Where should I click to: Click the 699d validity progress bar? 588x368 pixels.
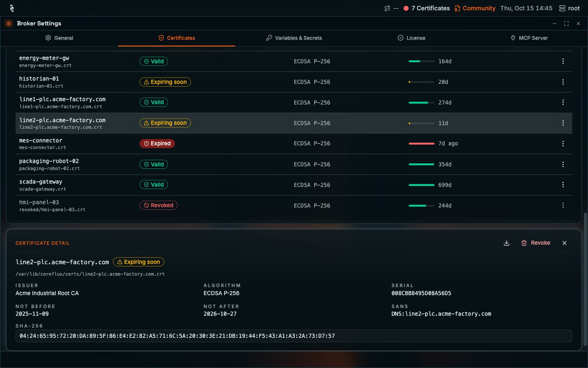(x=422, y=185)
